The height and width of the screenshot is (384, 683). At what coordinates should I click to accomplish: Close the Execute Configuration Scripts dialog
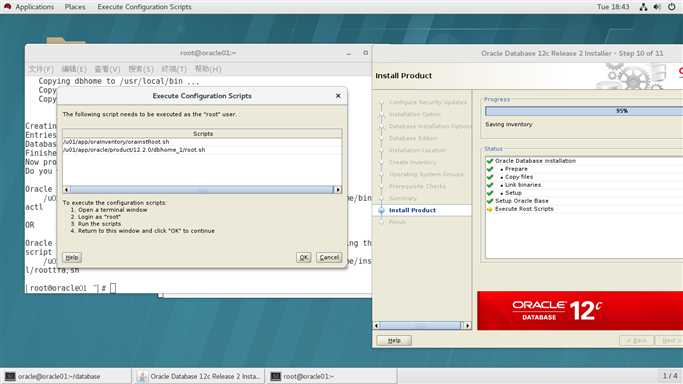click(338, 96)
